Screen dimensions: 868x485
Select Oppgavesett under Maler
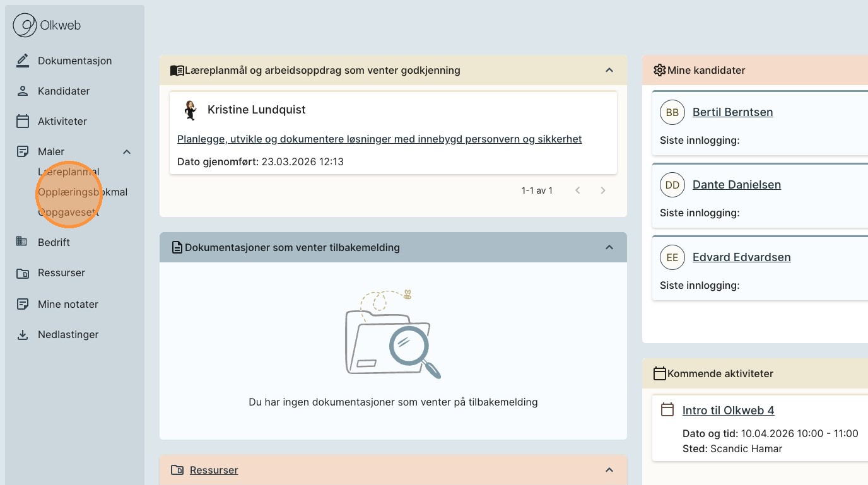[68, 213]
